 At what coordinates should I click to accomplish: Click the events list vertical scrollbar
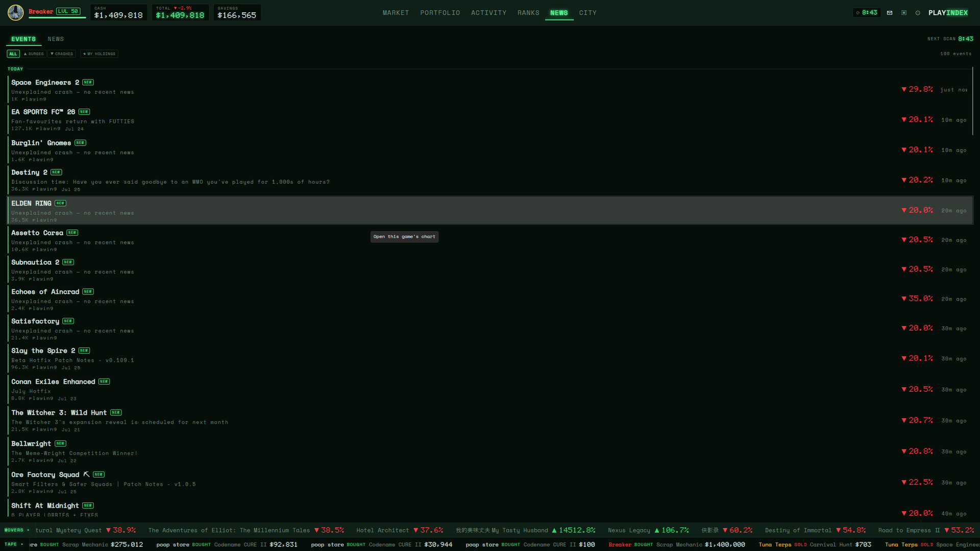pyautogui.click(x=973, y=102)
